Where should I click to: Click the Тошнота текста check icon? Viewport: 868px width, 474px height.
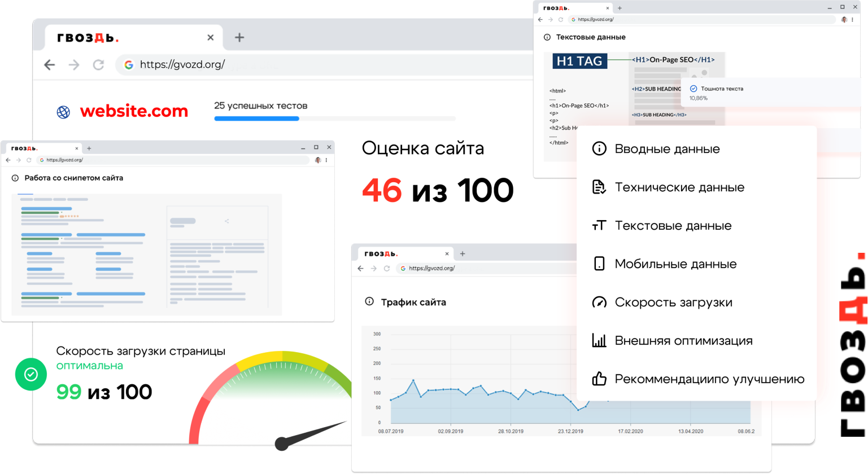[x=693, y=89]
